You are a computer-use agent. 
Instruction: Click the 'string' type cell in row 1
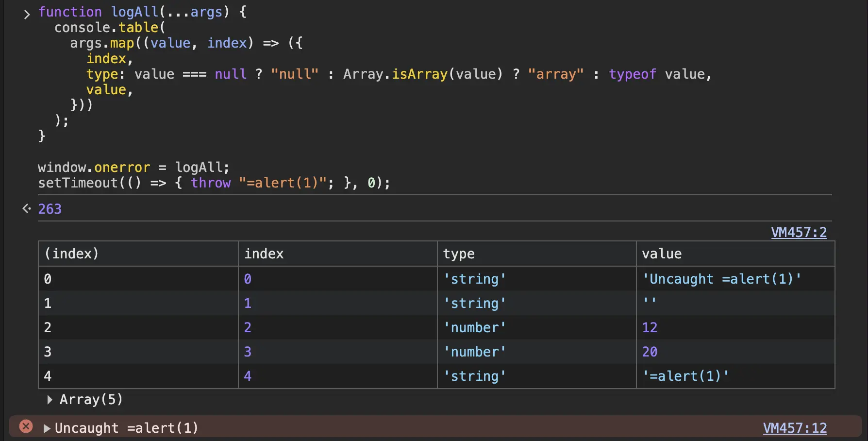pyautogui.click(x=536, y=303)
